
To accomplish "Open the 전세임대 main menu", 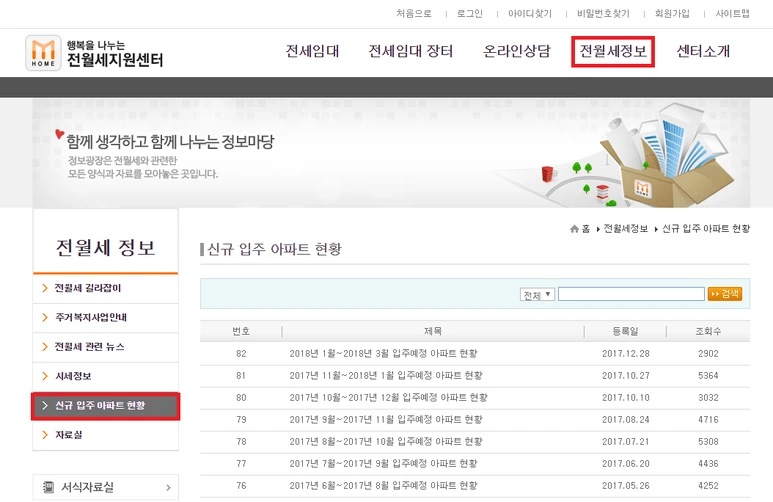I will 313,51.
